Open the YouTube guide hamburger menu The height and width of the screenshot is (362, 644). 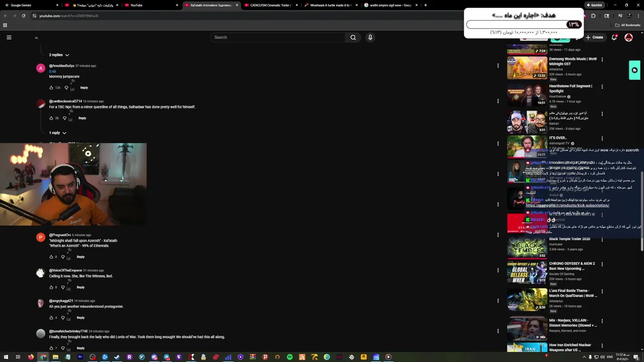9,37
